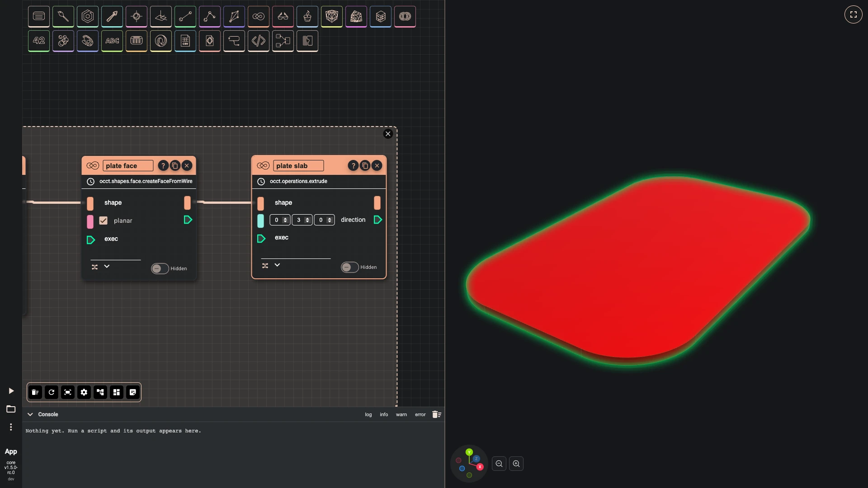The width and height of the screenshot is (868, 488).
Task: Open the polyline category icon
Action: point(210,16)
